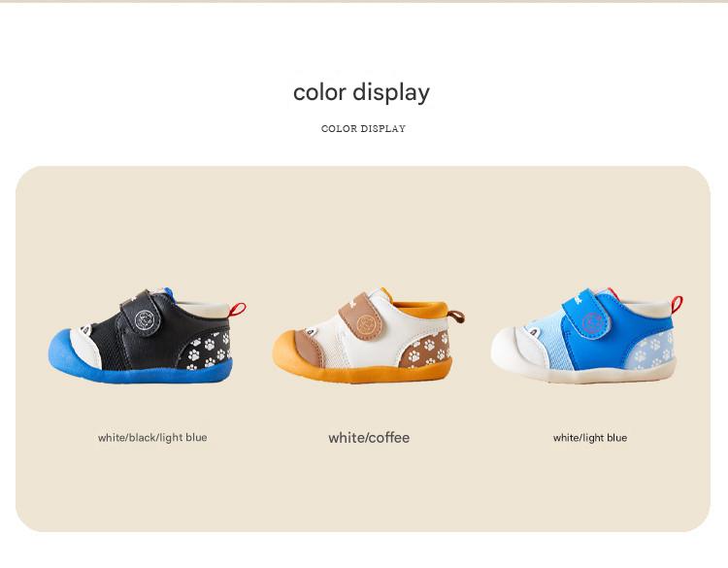
Task: Click red heel loop on black shoe
Action: coord(237,309)
